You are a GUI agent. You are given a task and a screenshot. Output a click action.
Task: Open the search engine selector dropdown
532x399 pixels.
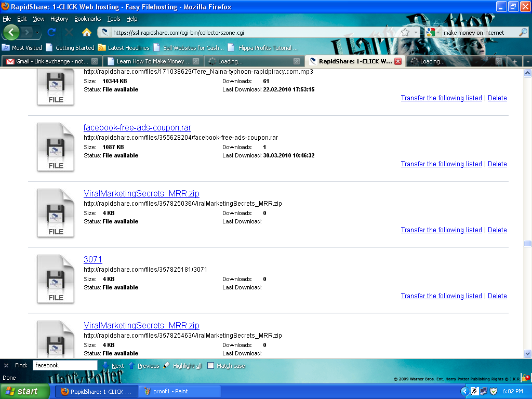click(x=433, y=32)
